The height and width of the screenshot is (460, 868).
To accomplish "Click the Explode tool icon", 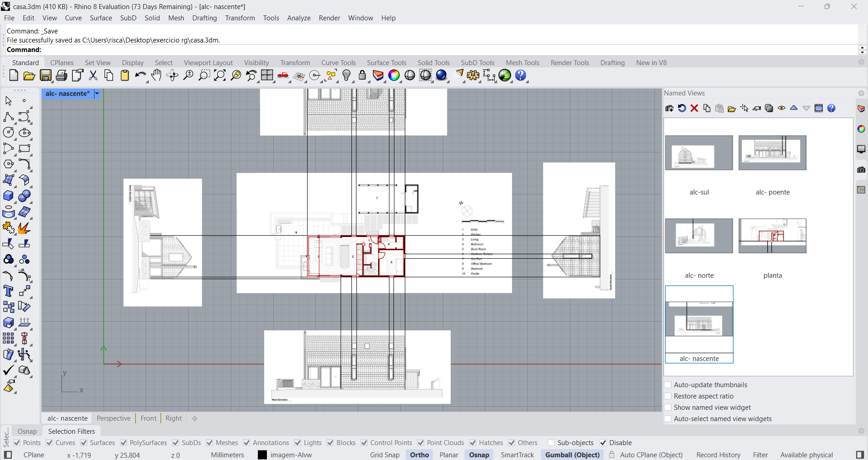I will [x=24, y=228].
